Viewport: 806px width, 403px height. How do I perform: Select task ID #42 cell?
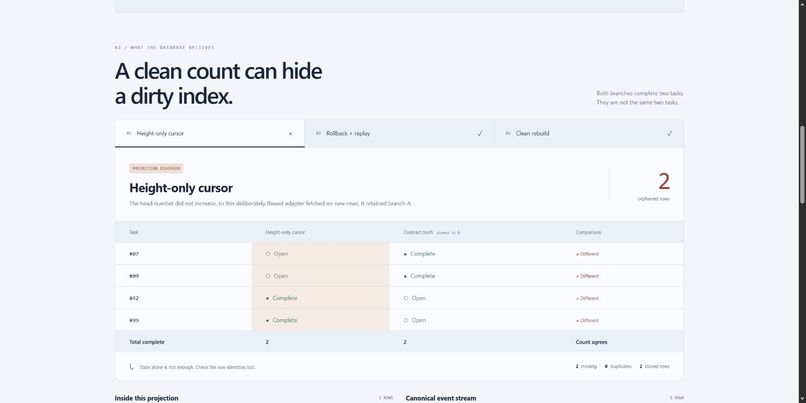(134, 298)
